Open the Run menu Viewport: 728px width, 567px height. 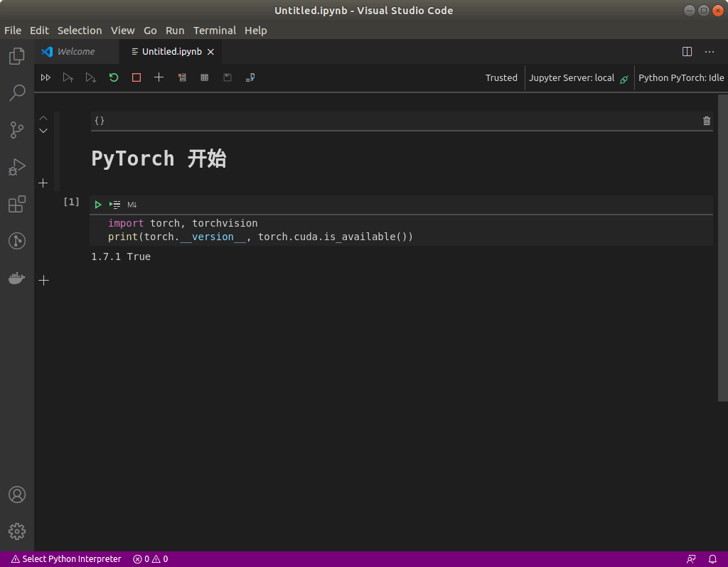coord(175,31)
